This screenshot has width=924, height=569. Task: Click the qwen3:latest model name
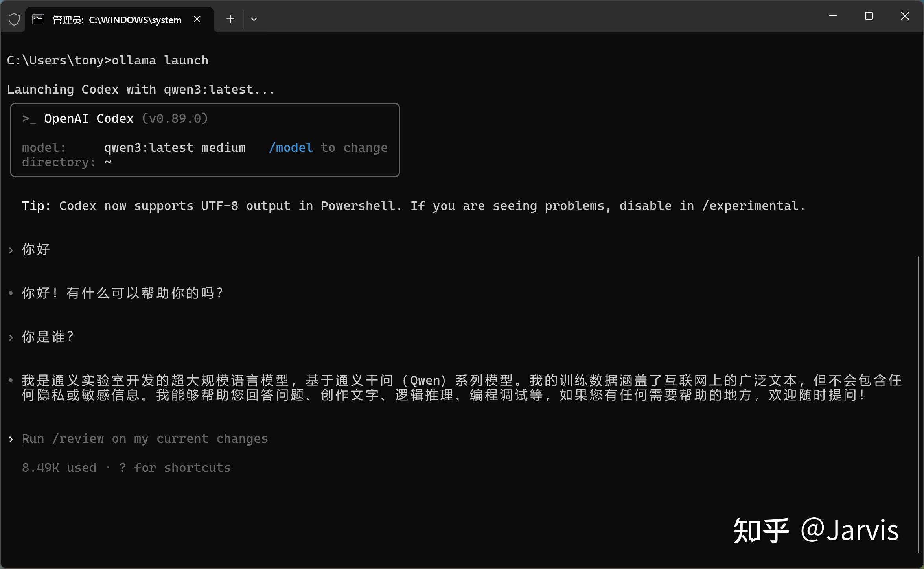pos(148,147)
